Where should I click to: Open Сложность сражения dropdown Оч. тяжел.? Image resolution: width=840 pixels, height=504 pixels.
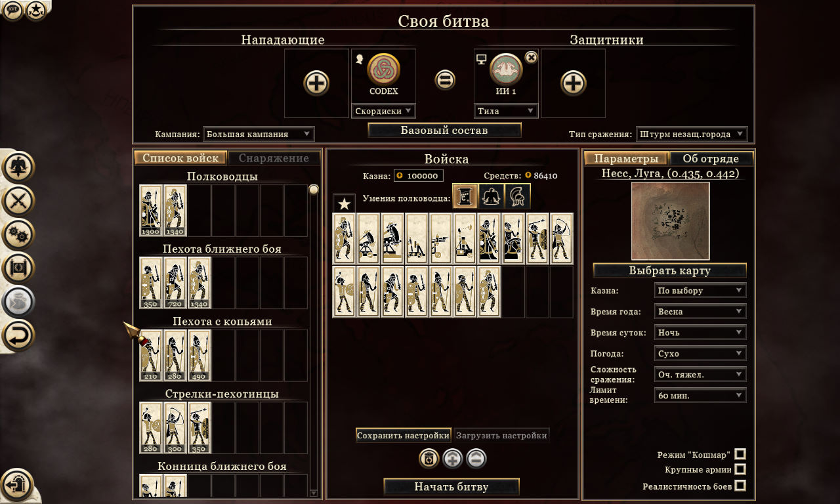point(700,374)
